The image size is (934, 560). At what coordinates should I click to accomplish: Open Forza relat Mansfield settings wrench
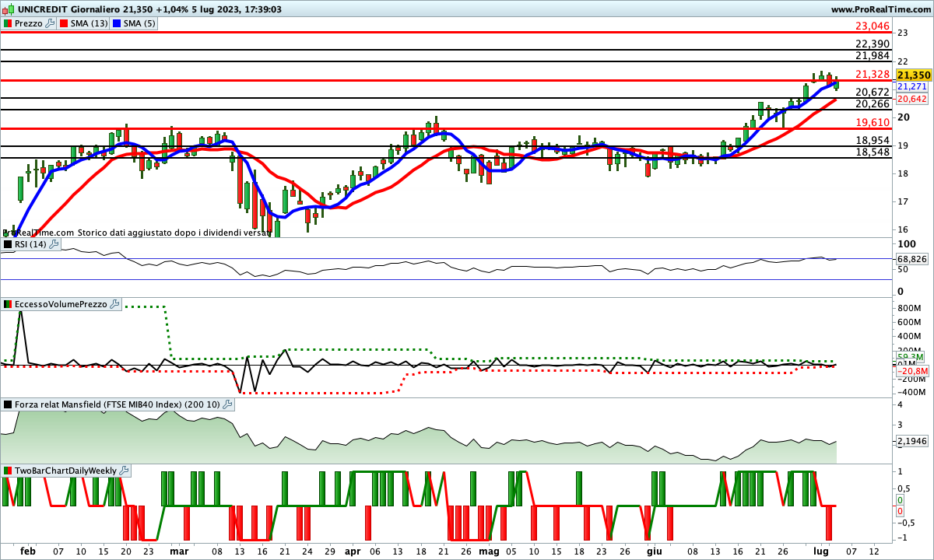(227, 404)
